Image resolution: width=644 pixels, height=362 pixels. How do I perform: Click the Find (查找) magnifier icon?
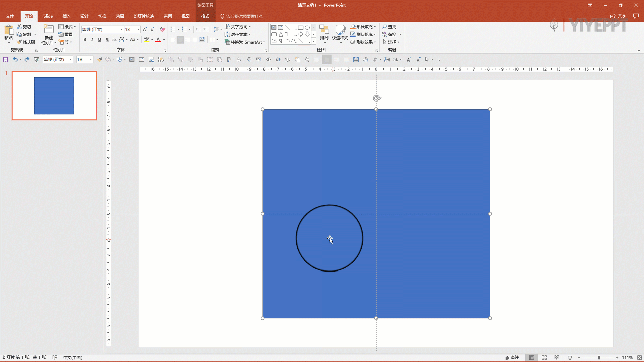(385, 27)
